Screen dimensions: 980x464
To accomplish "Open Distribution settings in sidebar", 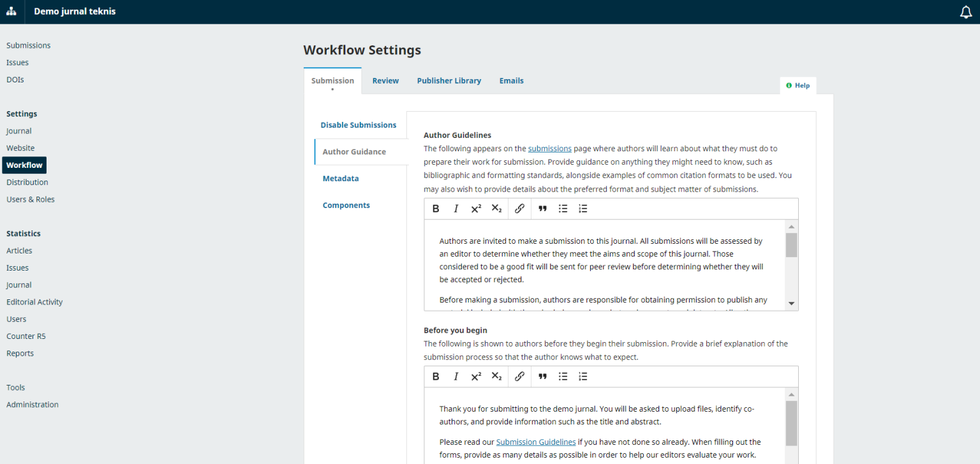I will 27,183.
